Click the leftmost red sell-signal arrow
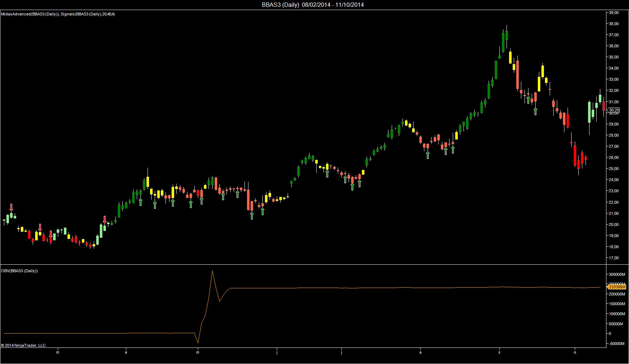The image size is (629, 364). click(x=11, y=207)
